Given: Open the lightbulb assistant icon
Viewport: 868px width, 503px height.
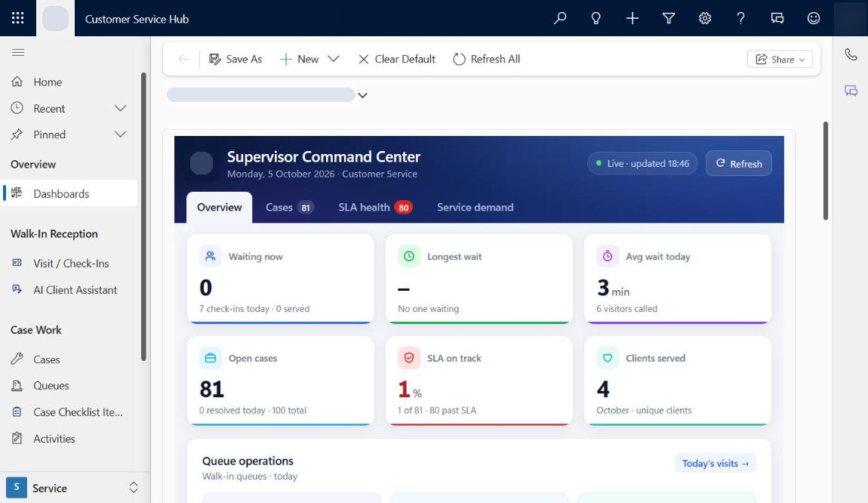Looking at the screenshot, I should click(x=596, y=18).
